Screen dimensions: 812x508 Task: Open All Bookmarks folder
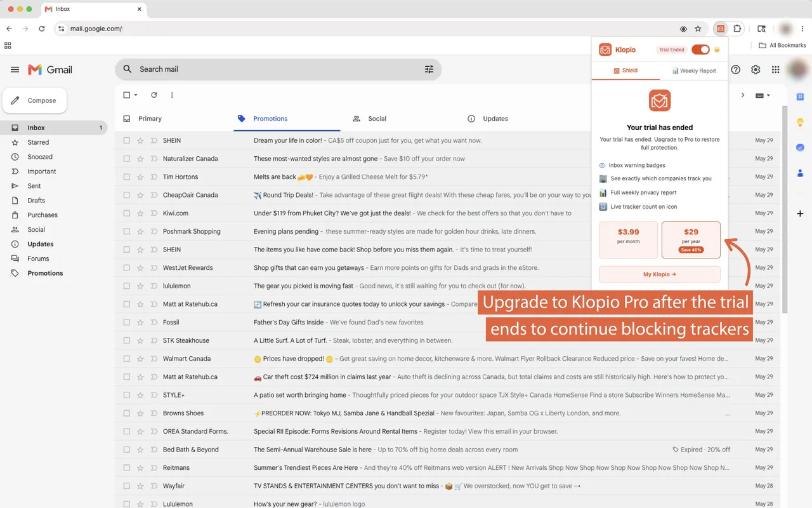(x=783, y=46)
